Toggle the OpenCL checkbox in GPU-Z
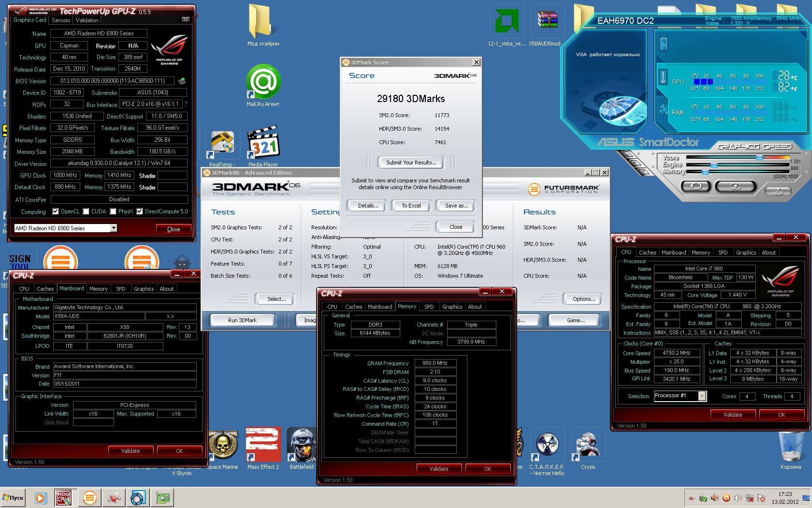This screenshot has height=508, width=812. pos(56,211)
